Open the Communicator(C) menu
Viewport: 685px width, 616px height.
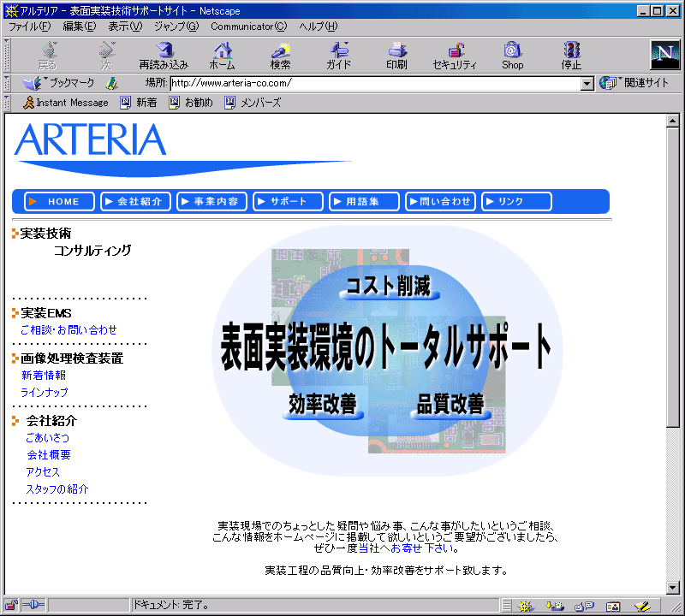249,27
